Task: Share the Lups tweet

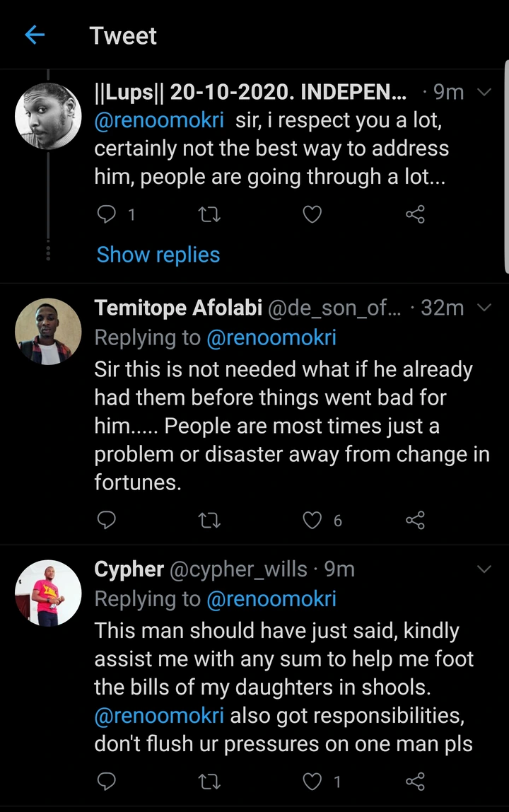Action: coord(415,214)
